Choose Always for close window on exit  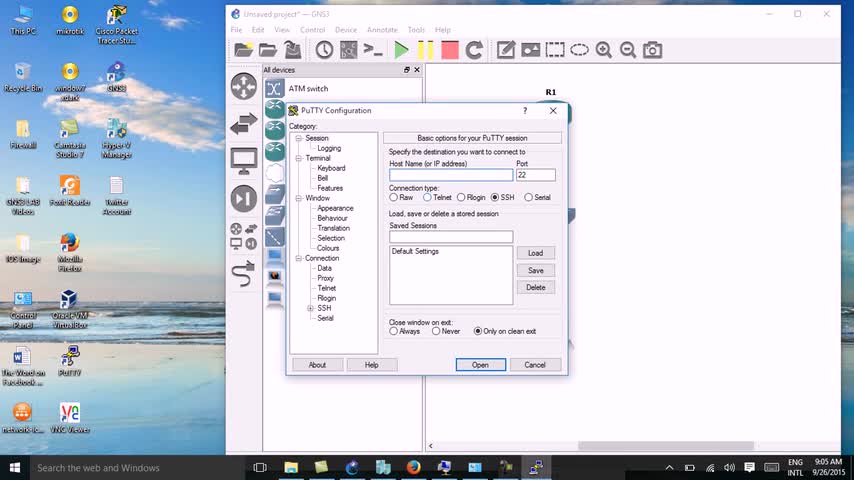[x=394, y=331]
